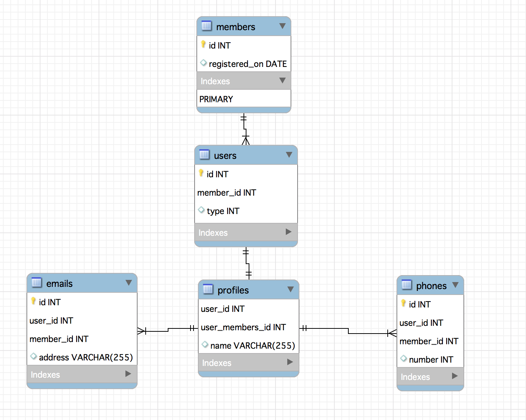Click the key icon beside users id INT
The height and width of the screenshot is (420, 526).
(201, 173)
